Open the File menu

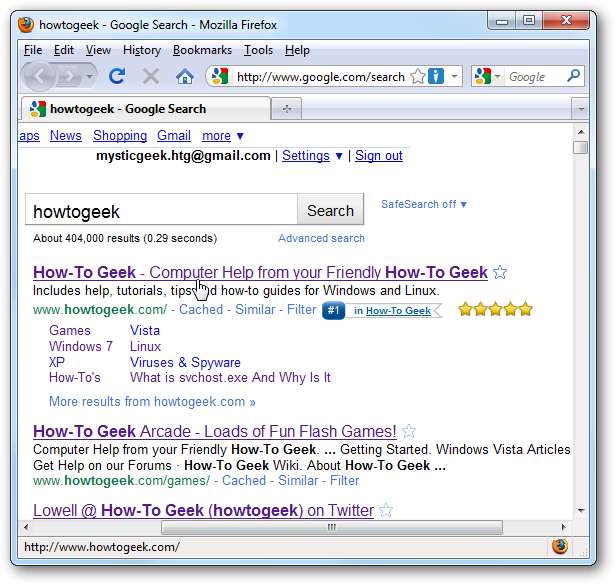33,50
